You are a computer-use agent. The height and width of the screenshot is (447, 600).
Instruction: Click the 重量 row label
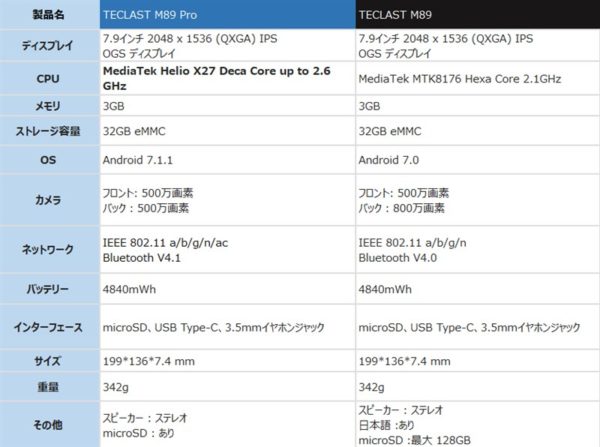coord(50,387)
